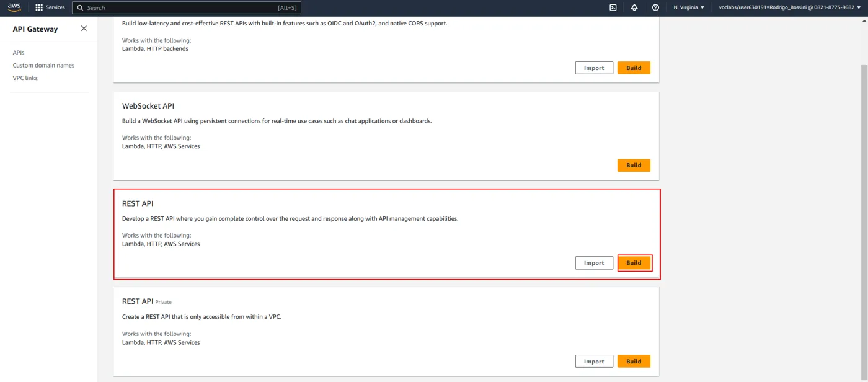Open the notifications bell
Viewport: 868px width, 382px height.
[x=634, y=7]
